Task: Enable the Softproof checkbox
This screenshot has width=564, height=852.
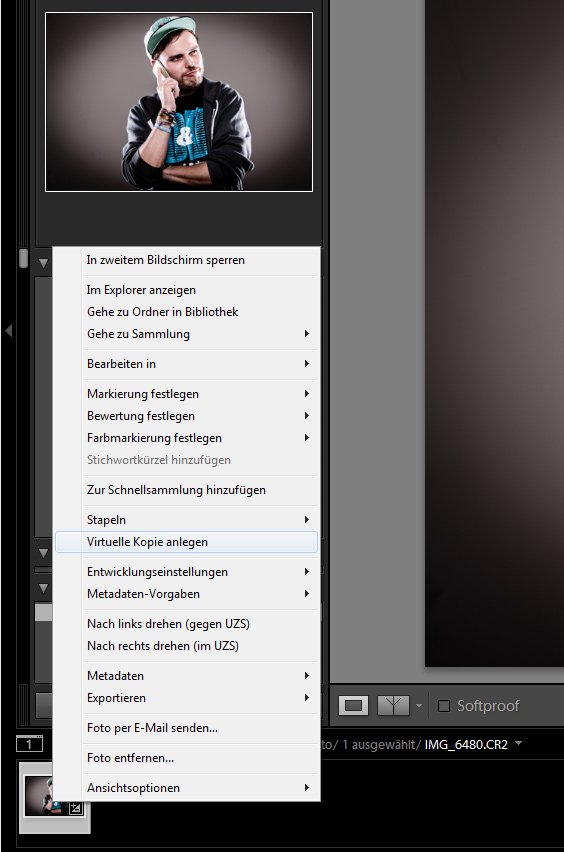Action: coord(444,705)
